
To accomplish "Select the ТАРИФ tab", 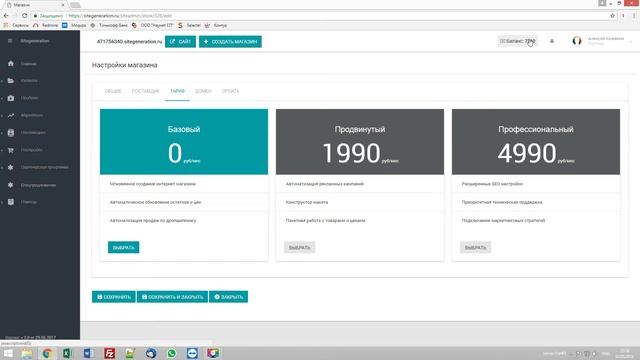I will (178, 91).
